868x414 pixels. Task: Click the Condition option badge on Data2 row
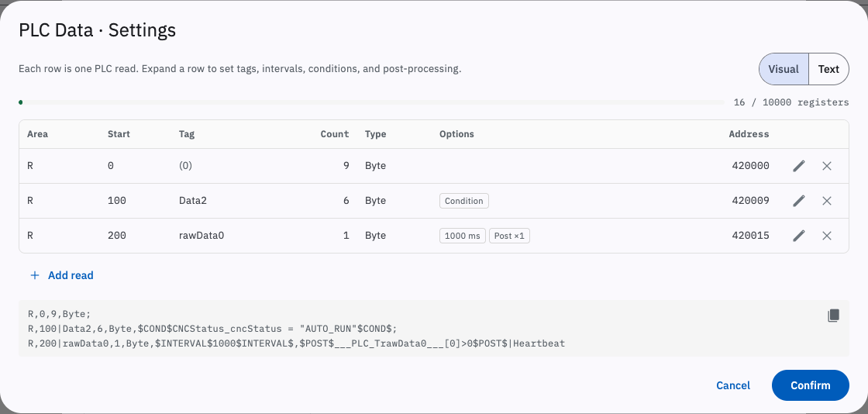click(464, 201)
